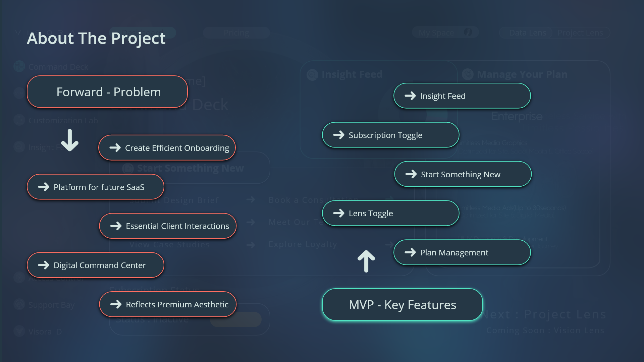Screen dimensions: 644x362
Task: Click the Forward - Problem box
Action: click(x=107, y=92)
